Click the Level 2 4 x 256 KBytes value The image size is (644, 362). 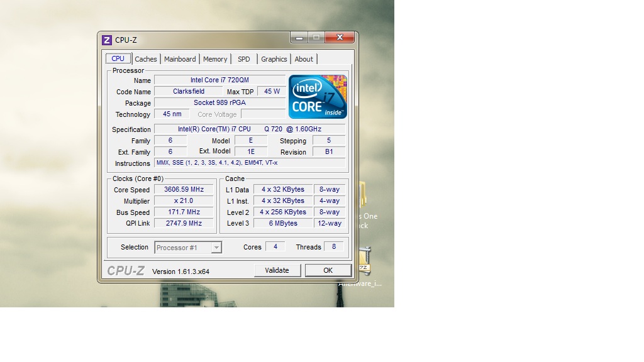(283, 212)
